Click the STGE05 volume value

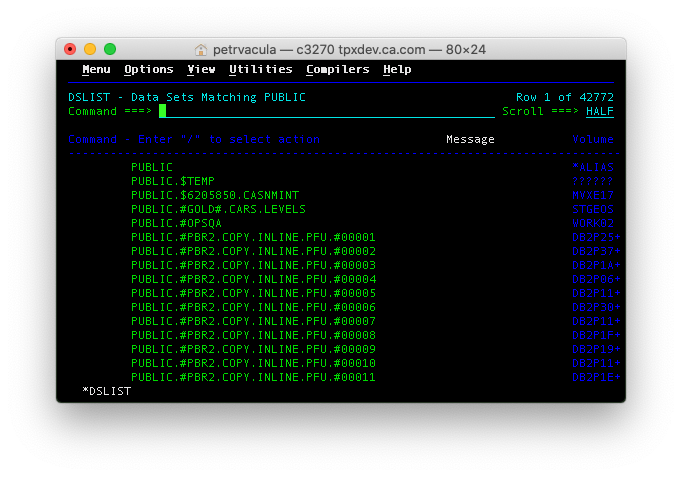click(x=593, y=209)
